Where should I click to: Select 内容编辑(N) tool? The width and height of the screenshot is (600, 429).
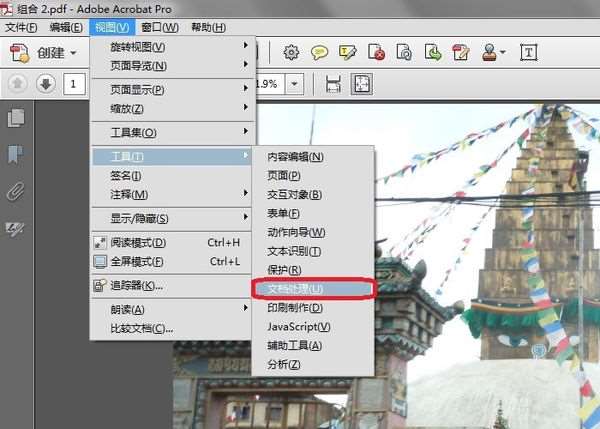(x=313, y=157)
